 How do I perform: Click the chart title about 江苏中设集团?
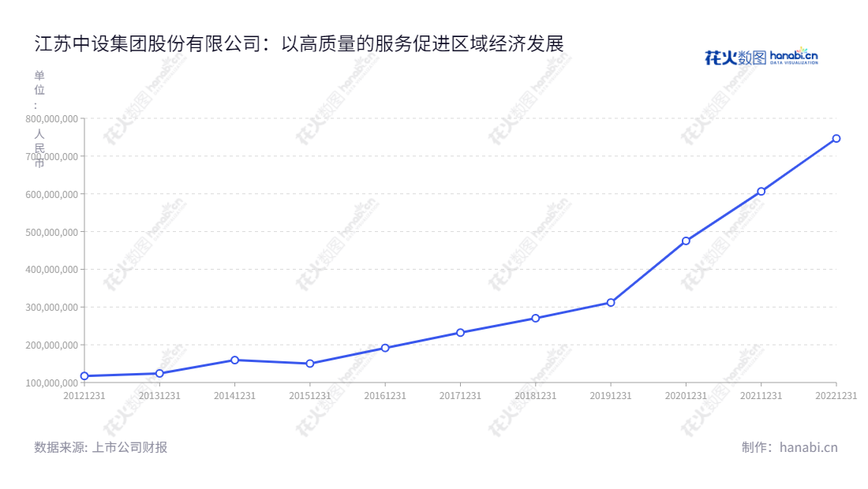(x=299, y=43)
